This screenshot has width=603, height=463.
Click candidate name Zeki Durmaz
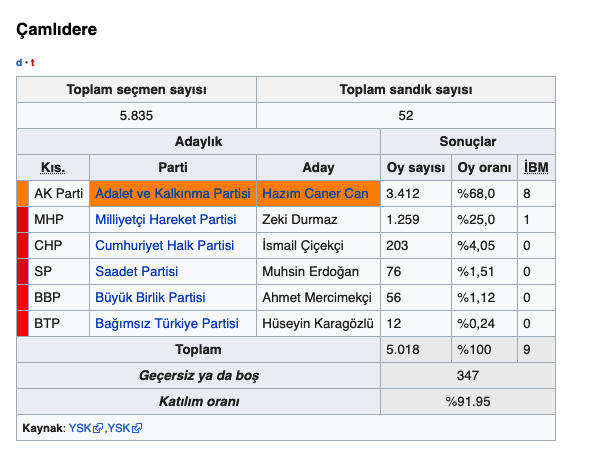click(300, 219)
